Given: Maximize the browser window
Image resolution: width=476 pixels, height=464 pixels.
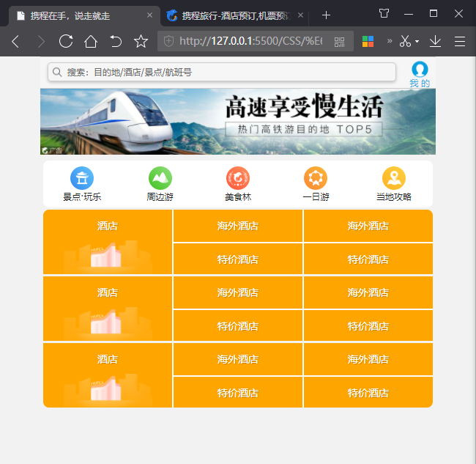Looking at the screenshot, I should [x=434, y=14].
